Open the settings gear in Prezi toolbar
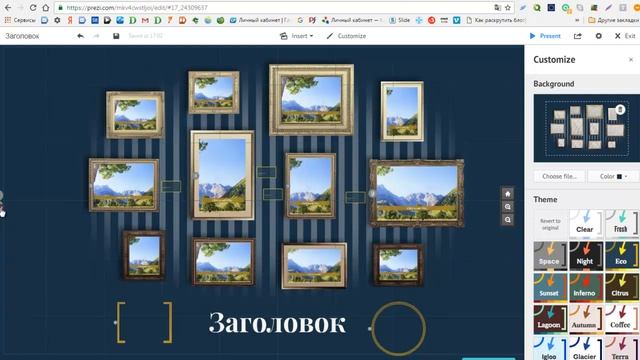Screen dimensions: 640x360 coord(598,36)
